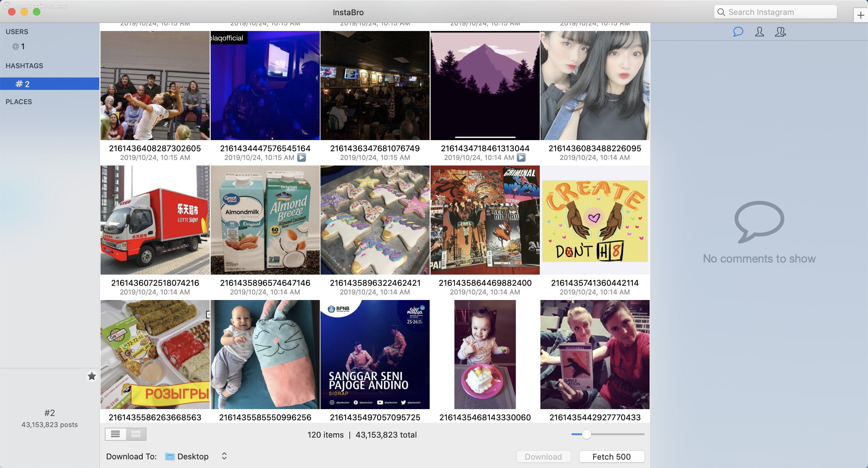
Task: Click the USERS menu item
Action: pyautogui.click(x=16, y=31)
